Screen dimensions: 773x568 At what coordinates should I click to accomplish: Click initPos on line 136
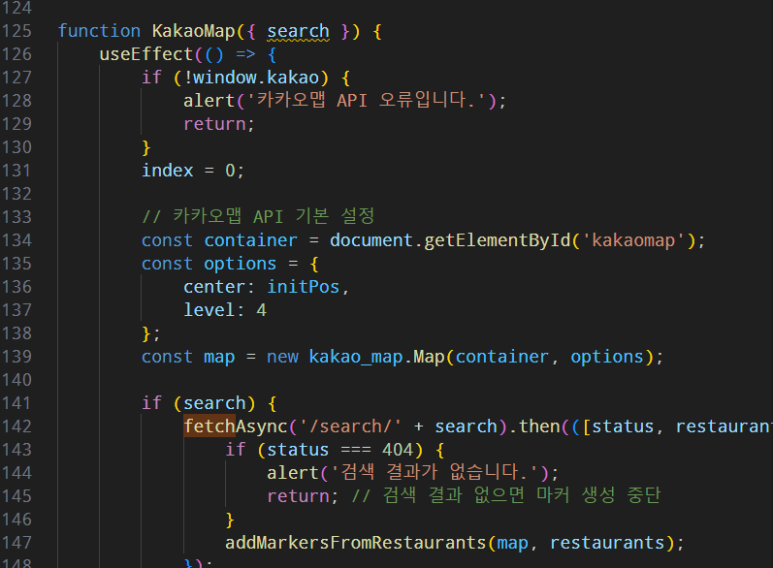click(303, 287)
